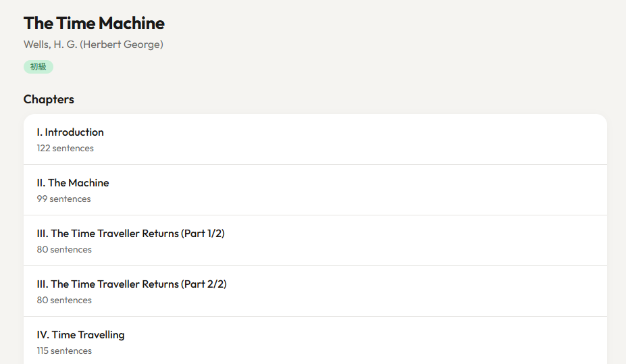The image size is (626, 364).
Task: Click the green 初級 level badge
Action: pyautogui.click(x=38, y=67)
